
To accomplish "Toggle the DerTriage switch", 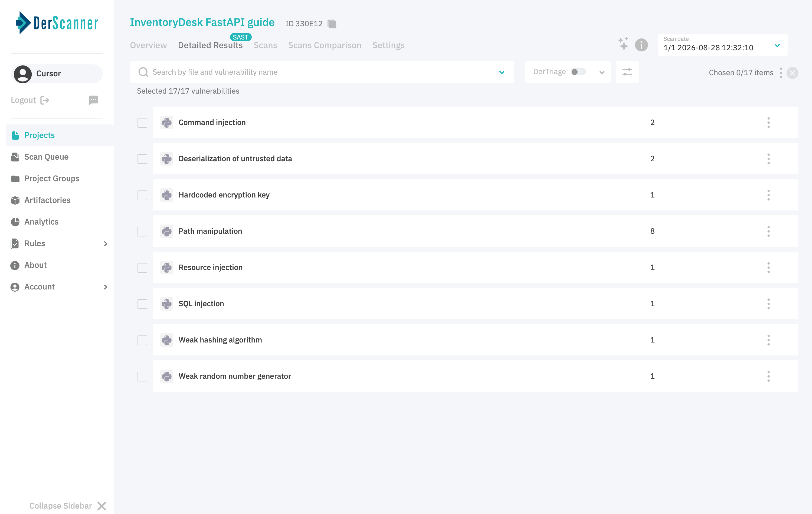I will pyautogui.click(x=578, y=72).
